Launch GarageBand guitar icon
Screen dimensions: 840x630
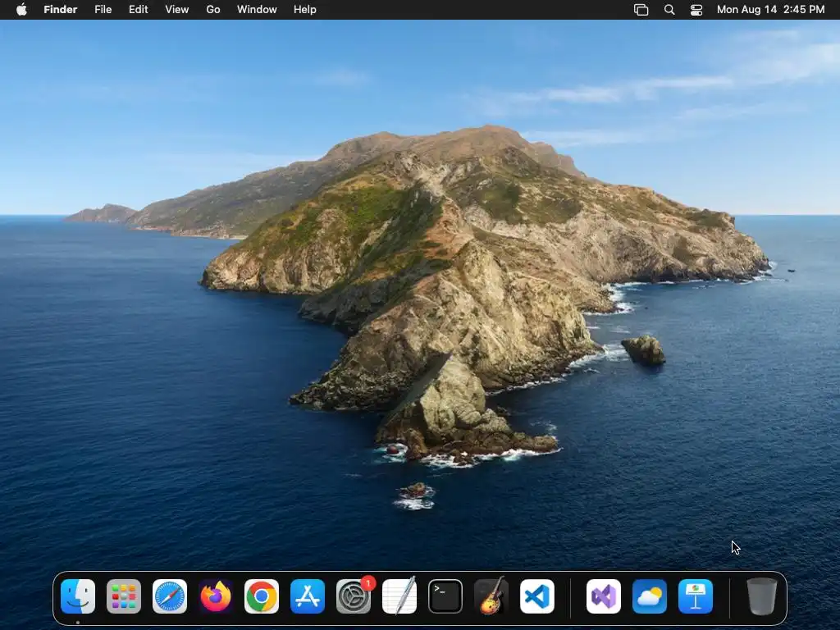coord(491,596)
